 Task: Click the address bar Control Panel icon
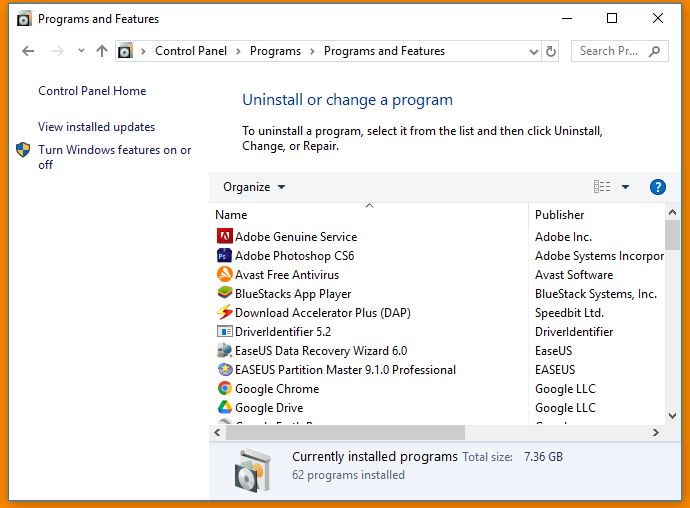pyautogui.click(x=125, y=51)
